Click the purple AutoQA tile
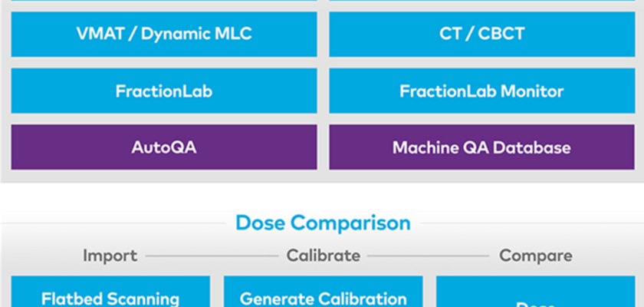This screenshot has height=307, width=644. 164,147
